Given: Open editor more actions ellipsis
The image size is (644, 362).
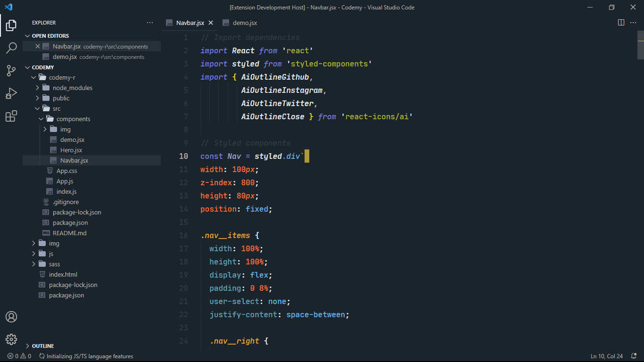Looking at the screenshot, I should coord(634,23).
